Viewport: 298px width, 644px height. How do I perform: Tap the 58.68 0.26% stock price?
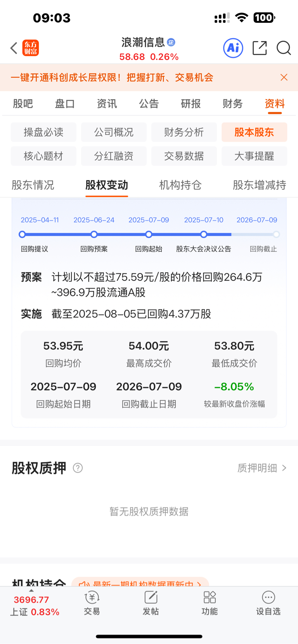pyautogui.click(x=149, y=57)
